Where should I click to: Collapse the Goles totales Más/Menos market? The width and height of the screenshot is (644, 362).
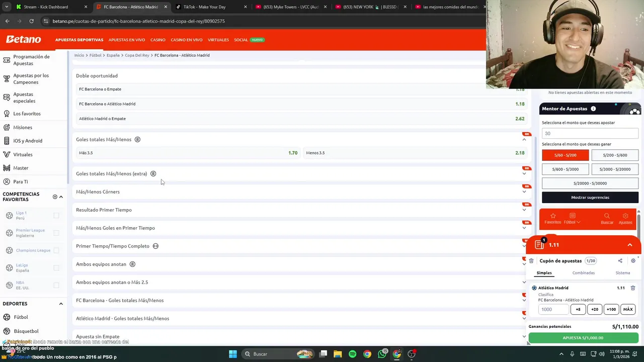tap(524, 139)
